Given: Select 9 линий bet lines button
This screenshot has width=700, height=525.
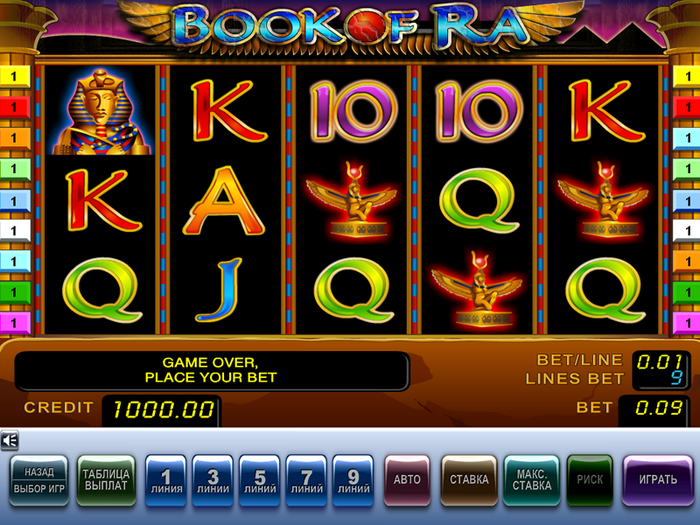Looking at the screenshot, I should [353, 481].
